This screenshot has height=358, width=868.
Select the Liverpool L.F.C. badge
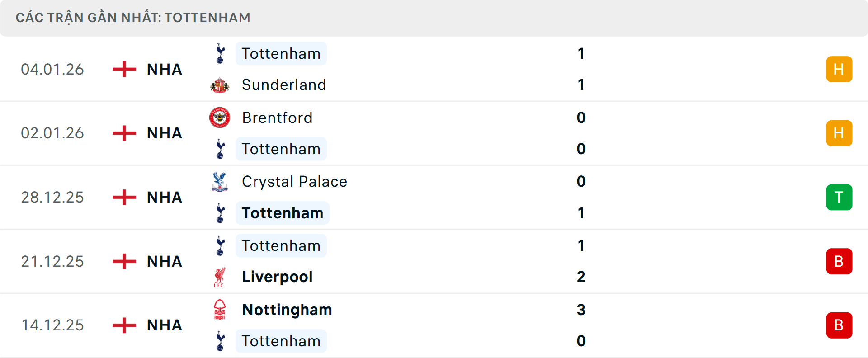click(220, 277)
